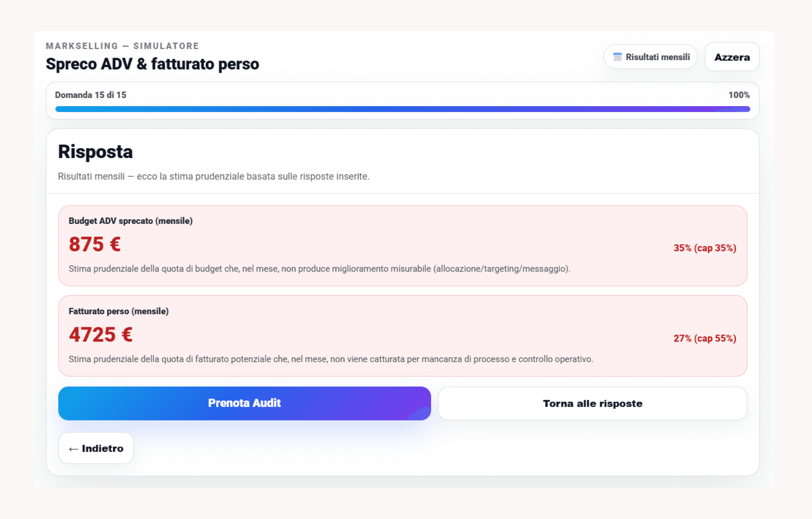Select the Fatturato perso card title

[x=119, y=311]
